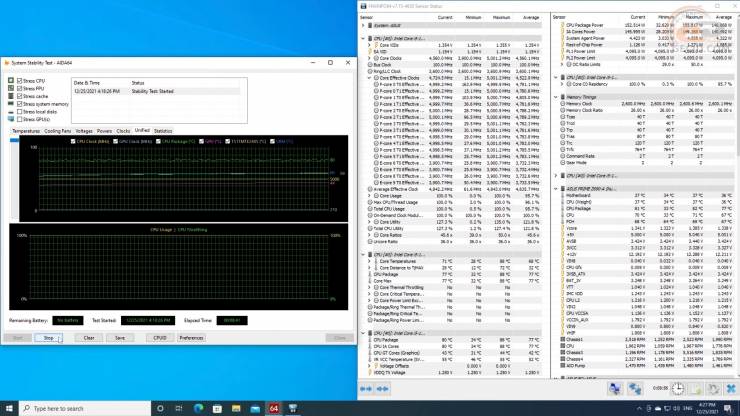
Task: Click the HWiNFO taskbar icon
Action: coord(293,408)
